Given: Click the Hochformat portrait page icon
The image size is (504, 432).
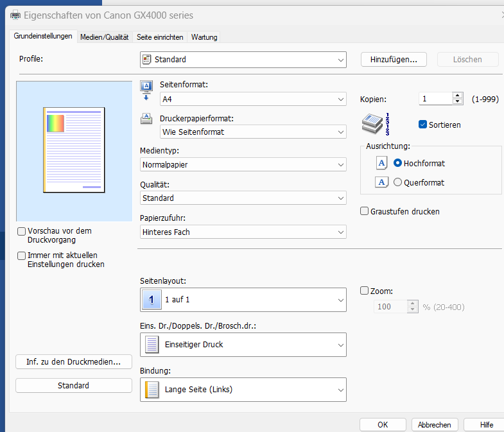Looking at the screenshot, I should point(381,163).
